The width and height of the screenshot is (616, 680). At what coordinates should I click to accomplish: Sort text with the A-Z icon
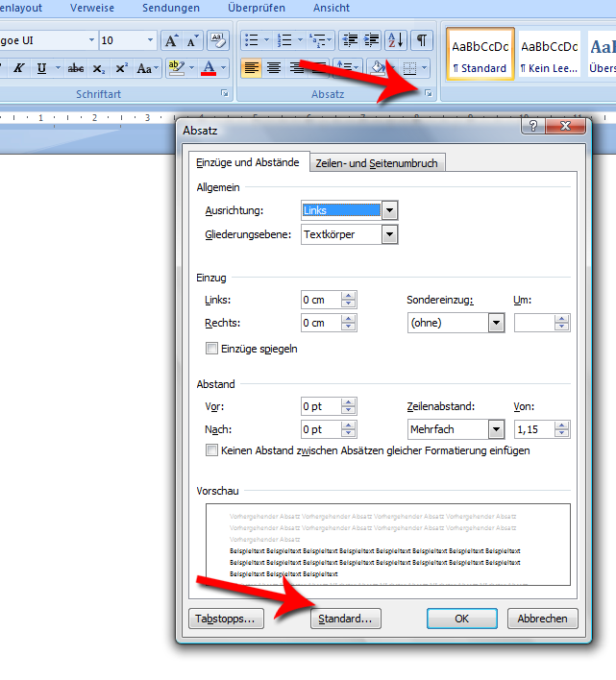(x=396, y=40)
